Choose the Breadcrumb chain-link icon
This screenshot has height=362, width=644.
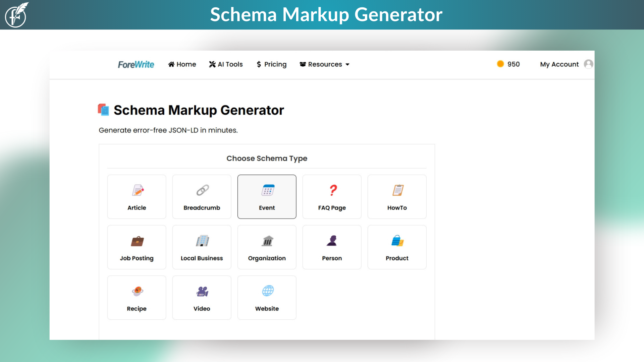tap(202, 190)
